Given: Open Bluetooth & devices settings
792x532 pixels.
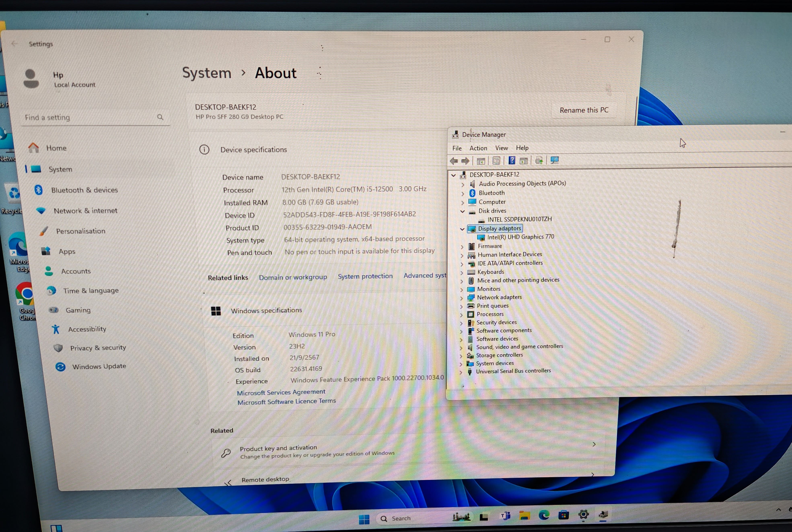Looking at the screenshot, I should [x=84, y=190].
